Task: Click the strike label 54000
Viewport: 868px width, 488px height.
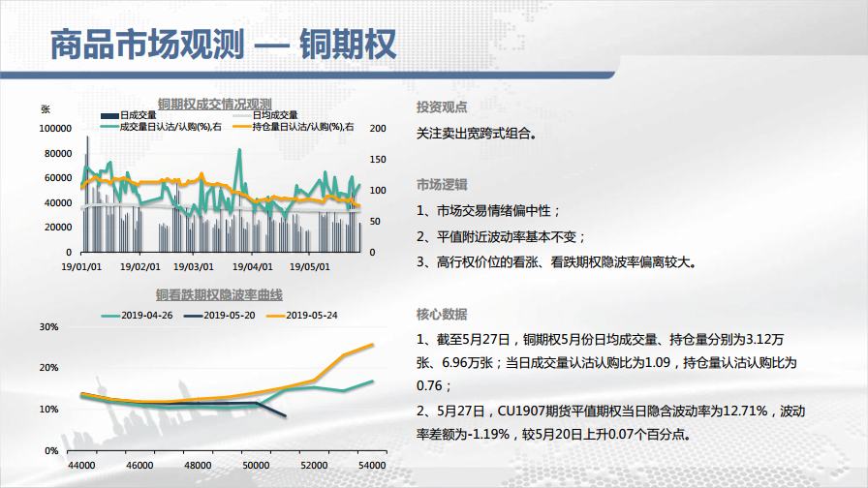Action: click(x=372, y=466)
